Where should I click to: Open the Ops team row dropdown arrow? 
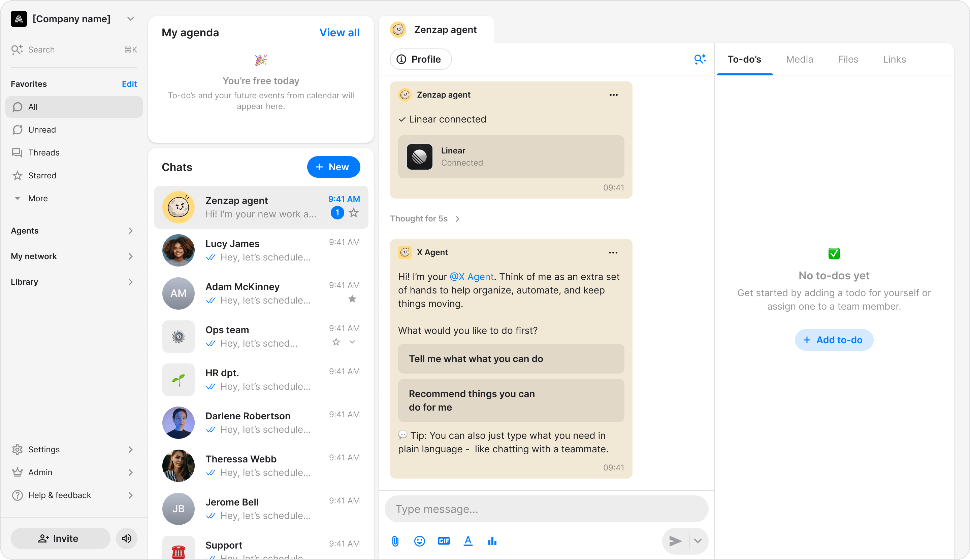[352, 342]
